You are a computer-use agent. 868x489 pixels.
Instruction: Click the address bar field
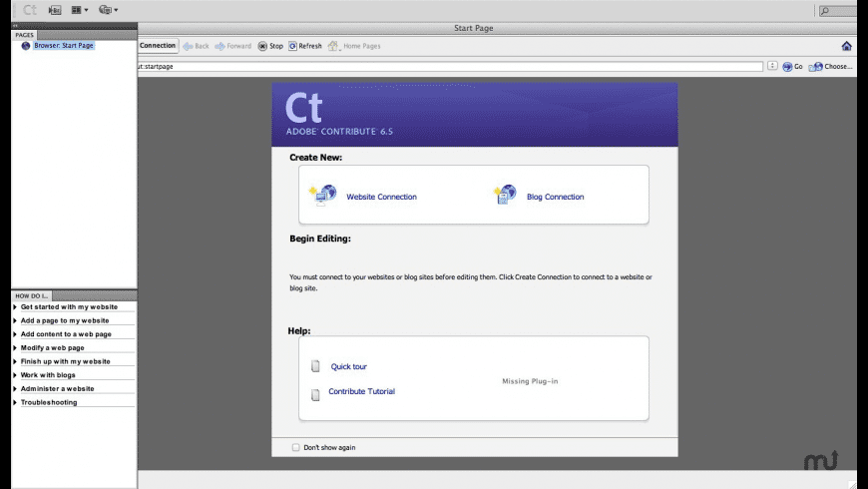click(450, 67)
